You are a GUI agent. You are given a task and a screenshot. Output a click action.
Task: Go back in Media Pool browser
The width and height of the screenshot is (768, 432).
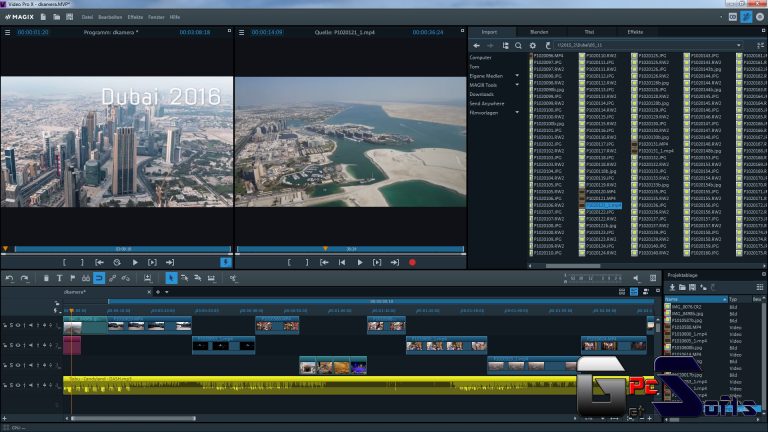coord(476,46)
